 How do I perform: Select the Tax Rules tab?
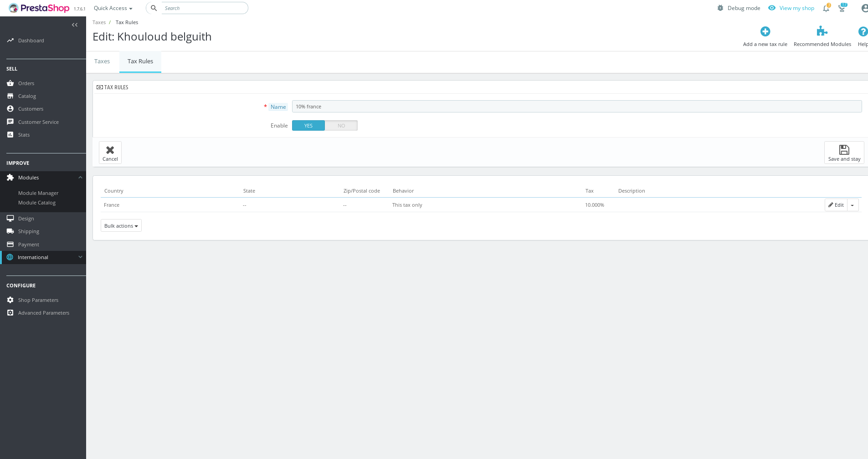(140, 61)
